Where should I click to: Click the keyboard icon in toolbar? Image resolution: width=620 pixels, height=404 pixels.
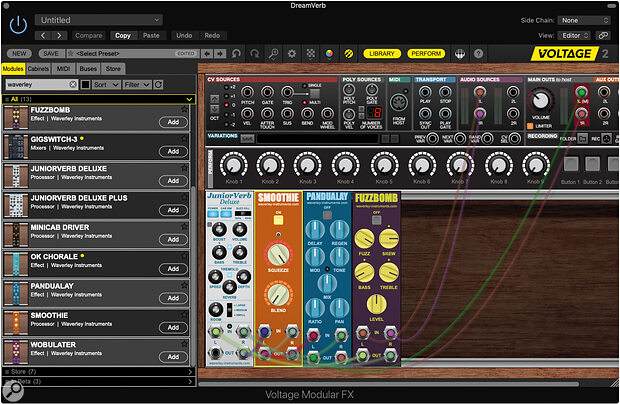[x=459, y=53]
